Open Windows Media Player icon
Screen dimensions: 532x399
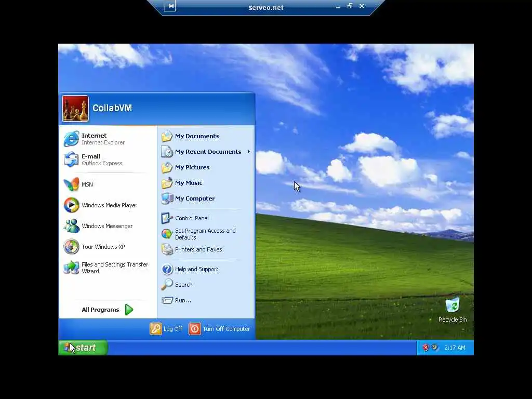pos(71,205)
